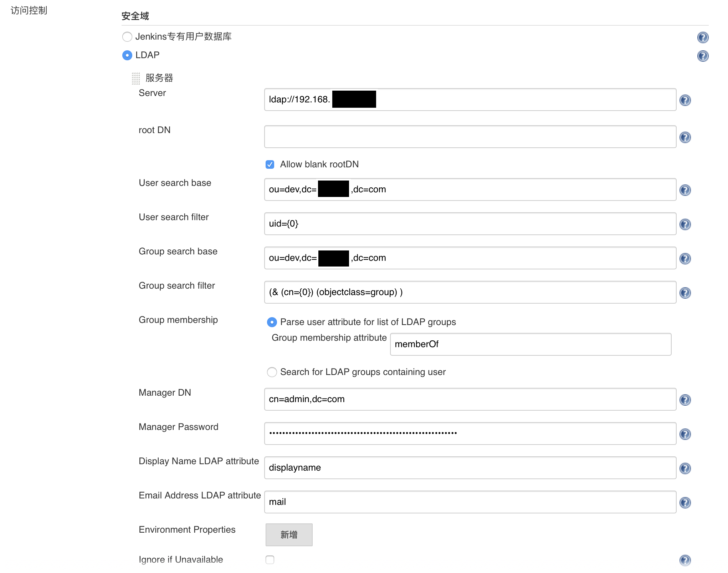Enable Ignore if Unavailable checkbox
The image size is (728, 573).
coord(270,560)
